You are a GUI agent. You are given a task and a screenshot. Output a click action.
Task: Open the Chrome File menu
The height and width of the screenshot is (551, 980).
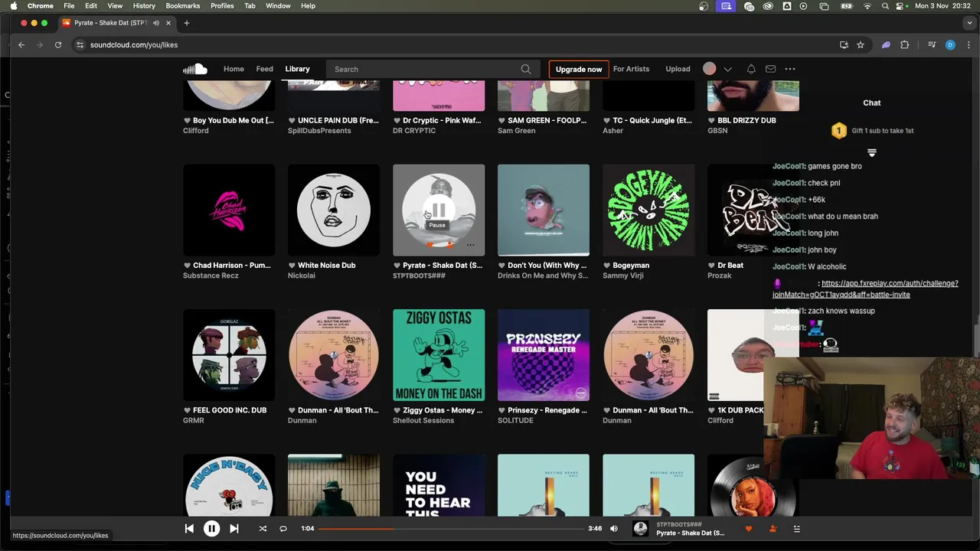tap(69, 5)
